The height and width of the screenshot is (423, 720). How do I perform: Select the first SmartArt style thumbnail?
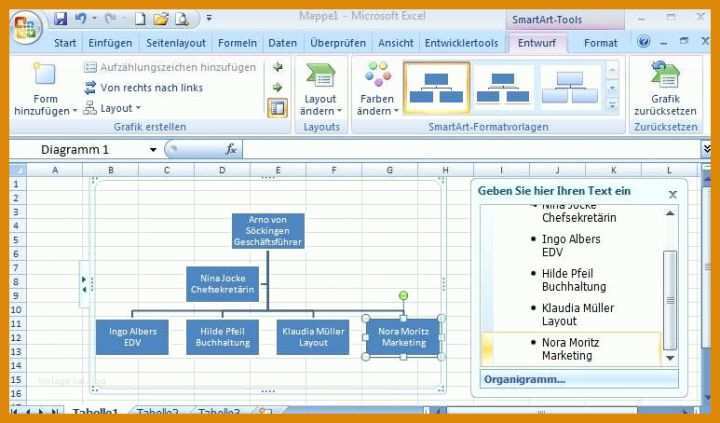coord(437,88)
